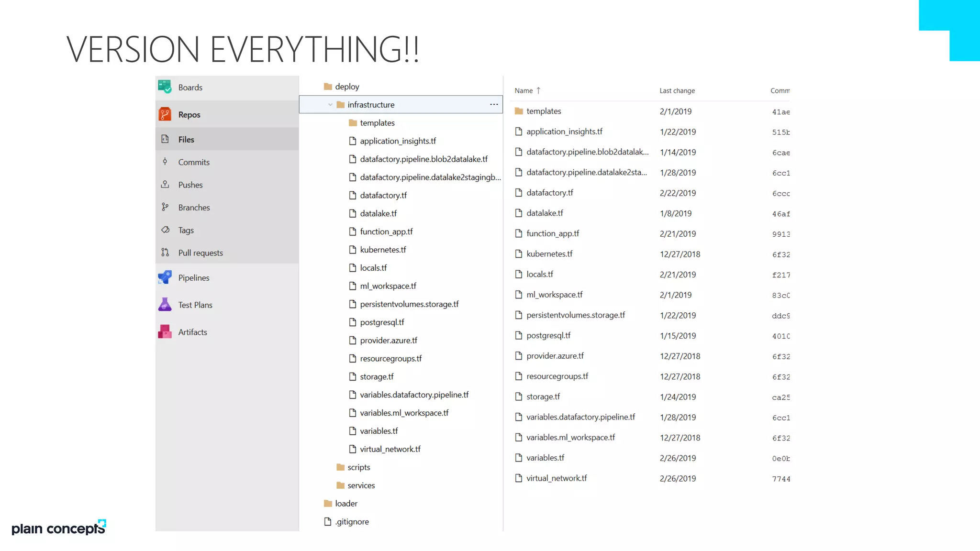The height and width of the screenshot is (551, 980).
Task: Open function_app.tf link in file list
Action: click(x=553, y=233)
